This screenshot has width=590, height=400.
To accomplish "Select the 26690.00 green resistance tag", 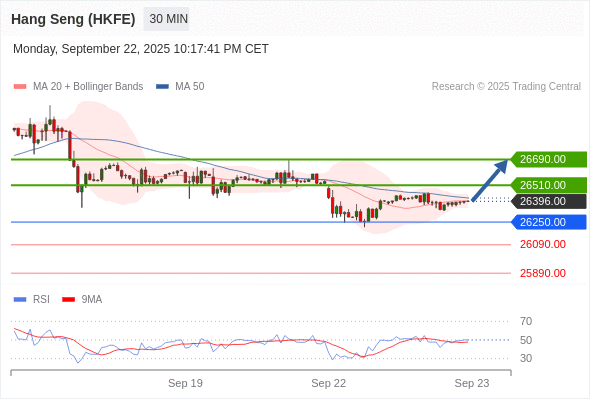I will point(549,159).
